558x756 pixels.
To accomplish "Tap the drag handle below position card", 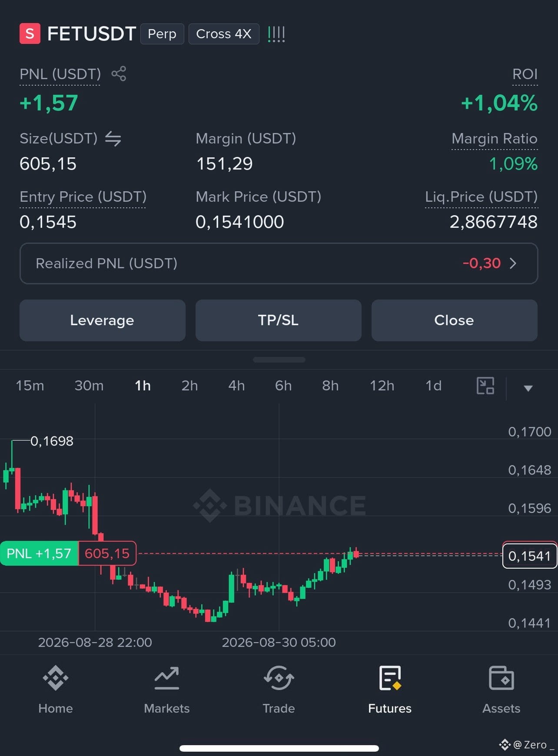I will pyautogui.click(x=279, y=360).
